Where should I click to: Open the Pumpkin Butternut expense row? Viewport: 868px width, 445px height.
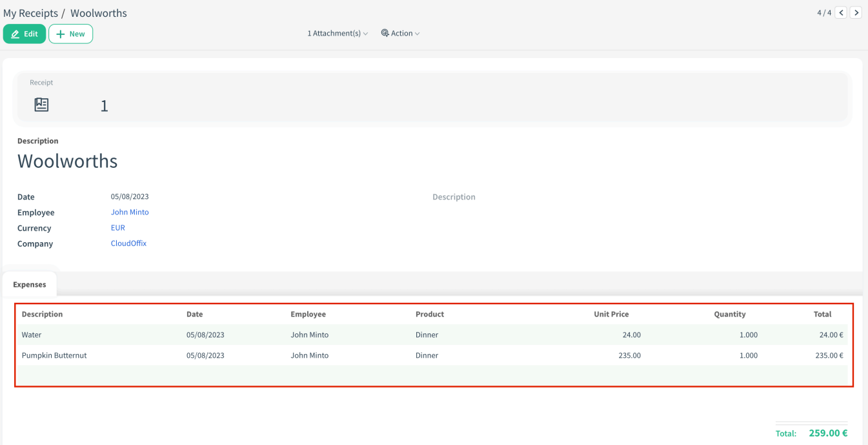[x=431, y=355]
